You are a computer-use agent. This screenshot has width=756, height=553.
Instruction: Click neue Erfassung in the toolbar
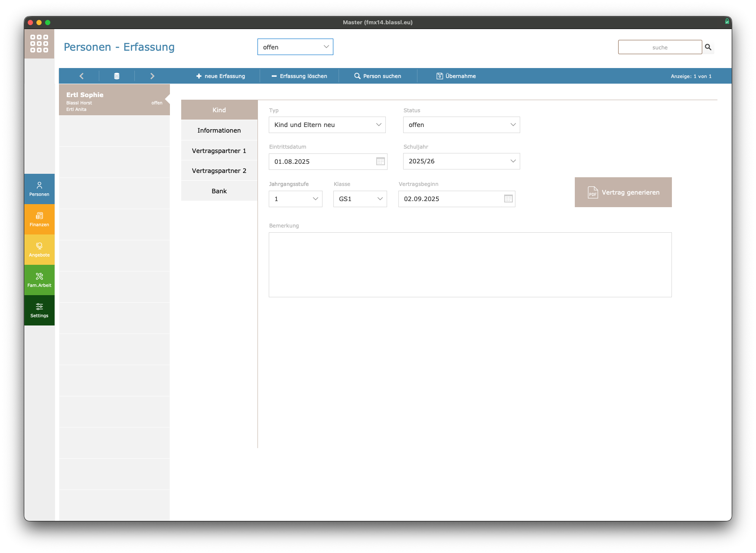click(221, 76)
